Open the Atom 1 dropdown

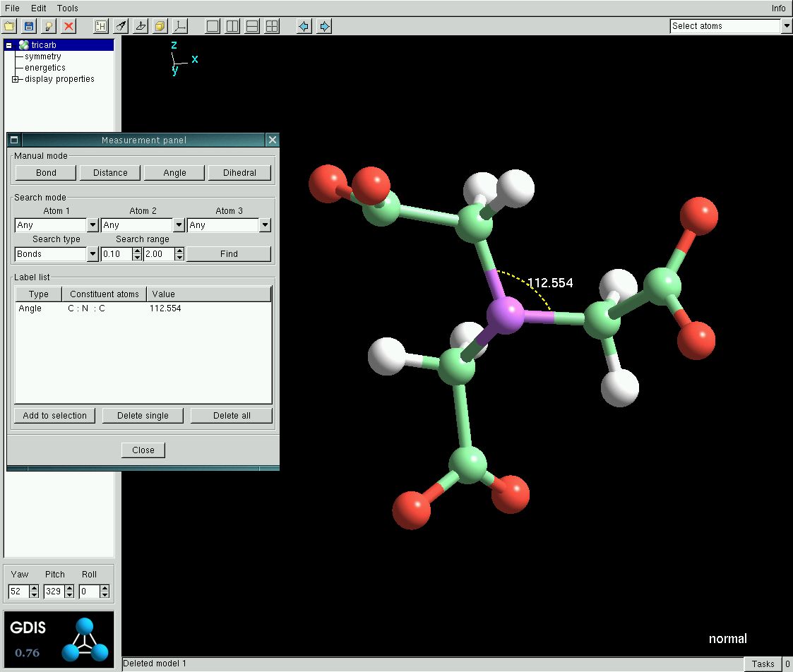92,225
